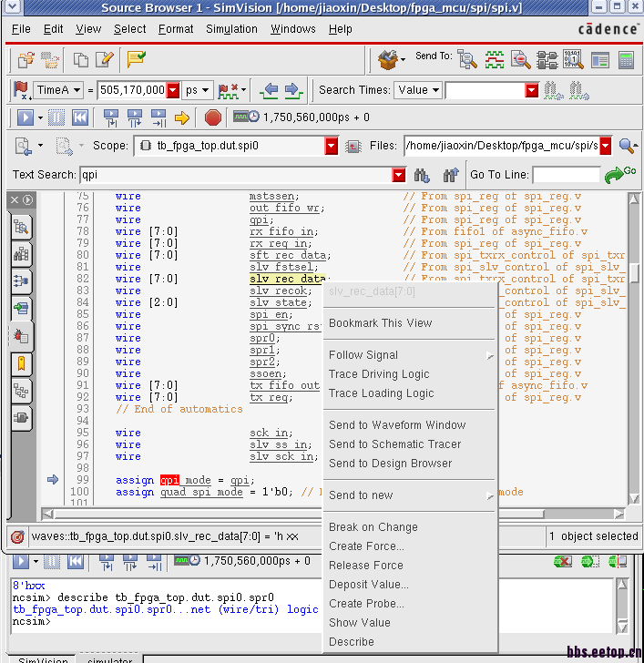
Task: Run the simulation with the play button
Action: 24,117
